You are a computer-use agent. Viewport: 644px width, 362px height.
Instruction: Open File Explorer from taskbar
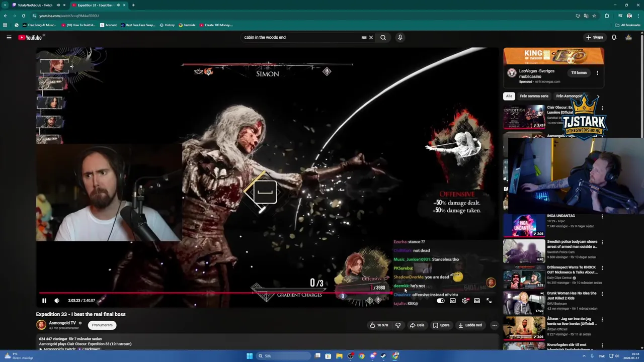coord(339,356)
